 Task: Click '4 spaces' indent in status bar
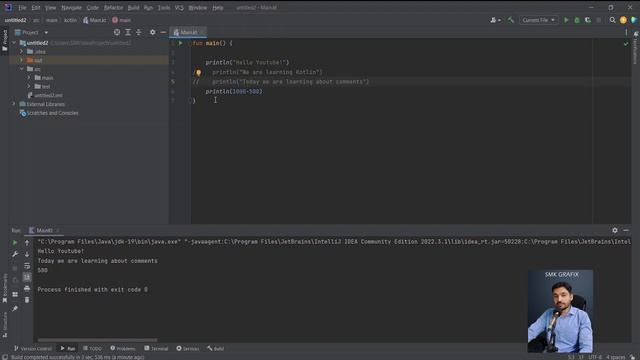616,357
